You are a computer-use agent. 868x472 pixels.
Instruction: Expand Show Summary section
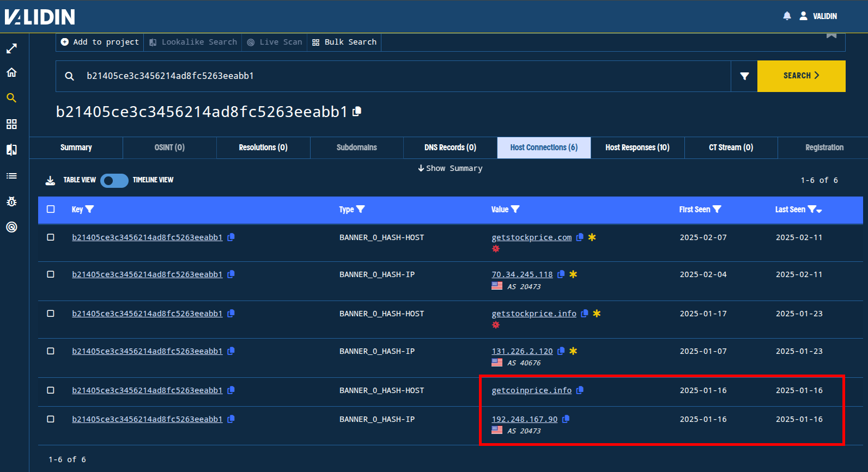click(x=450, y=168)
